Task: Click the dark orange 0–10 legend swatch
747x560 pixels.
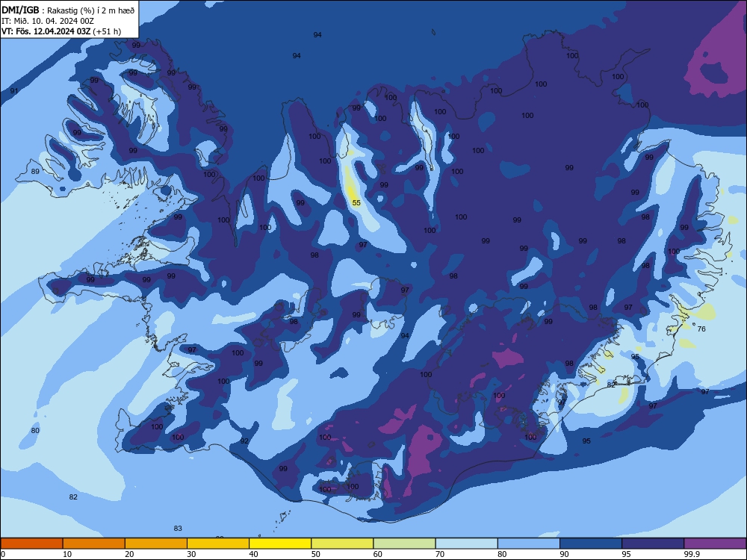Action: [31, 544]
